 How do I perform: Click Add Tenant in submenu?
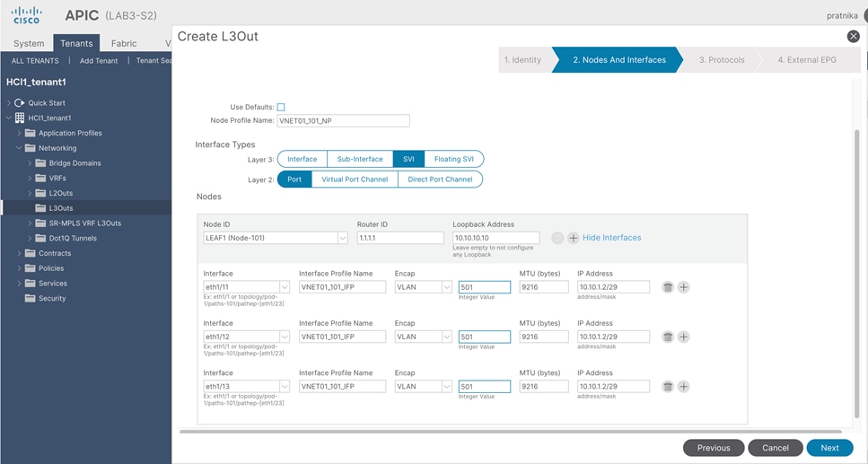pos(99,61)
